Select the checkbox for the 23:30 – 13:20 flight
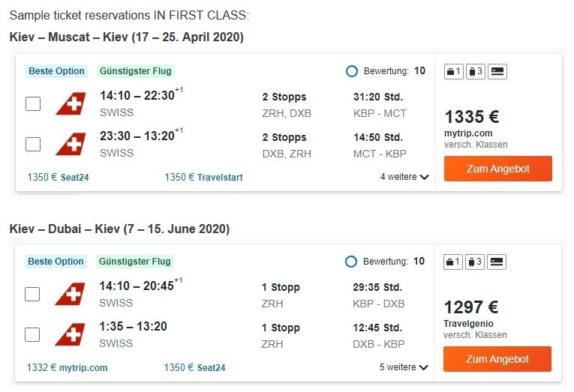574x392 pixels. (x=33, y=144)
